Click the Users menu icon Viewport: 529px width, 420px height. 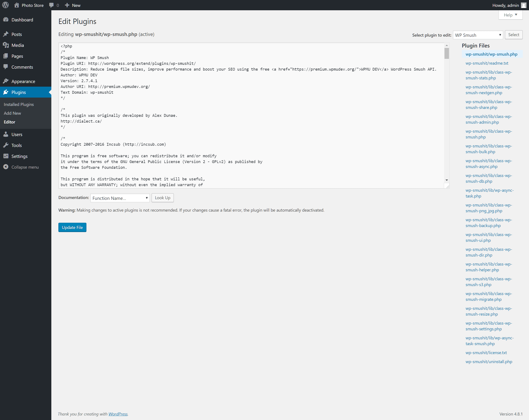tap(6, 134)
